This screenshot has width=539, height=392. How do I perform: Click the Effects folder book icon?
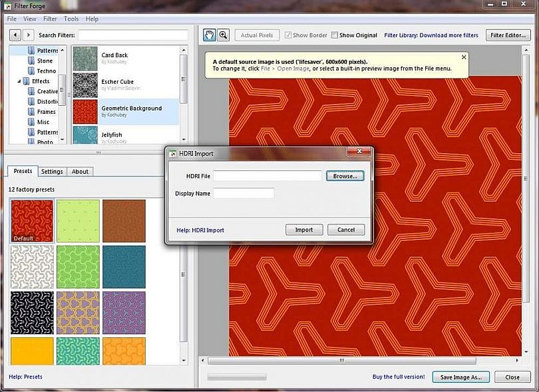coord(26,81)
